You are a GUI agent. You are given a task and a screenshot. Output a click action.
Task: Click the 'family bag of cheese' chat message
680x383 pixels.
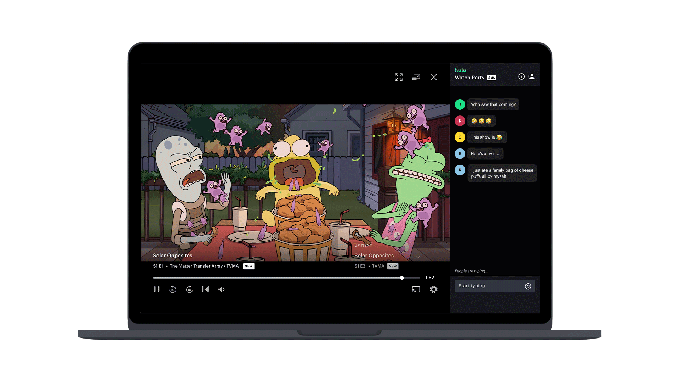[502, 173]
